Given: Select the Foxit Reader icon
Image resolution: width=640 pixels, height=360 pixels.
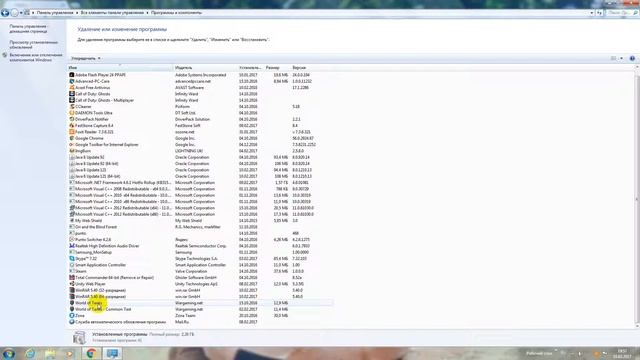Looking at the screenshot, I should [72, 132].
